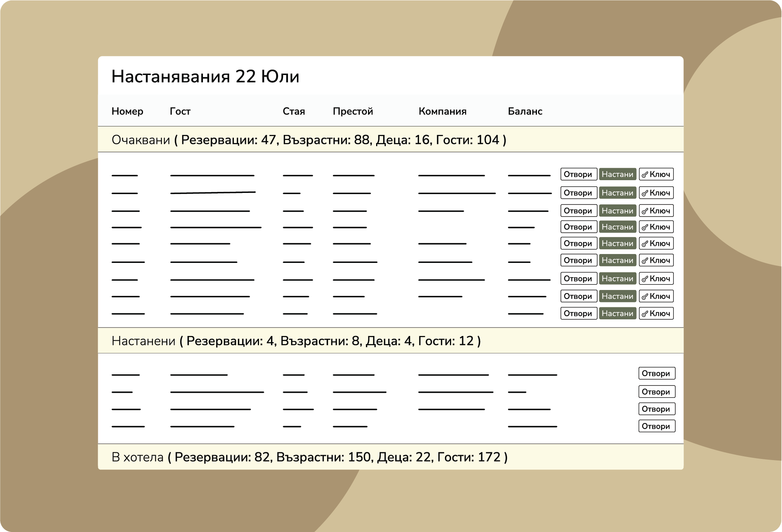
Task: Click Настани in the last expected row
Action: click(x=617, y=314)
